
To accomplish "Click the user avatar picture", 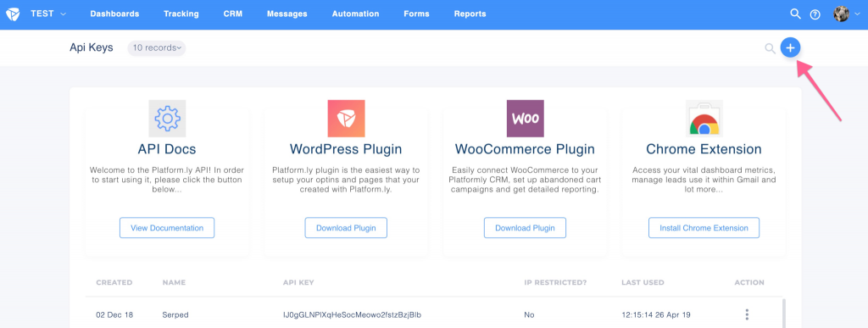I will click(x=841, y=14).
